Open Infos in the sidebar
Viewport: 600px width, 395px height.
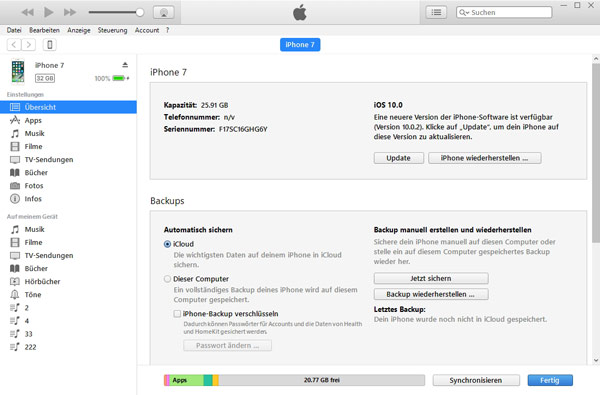(68, 199)
